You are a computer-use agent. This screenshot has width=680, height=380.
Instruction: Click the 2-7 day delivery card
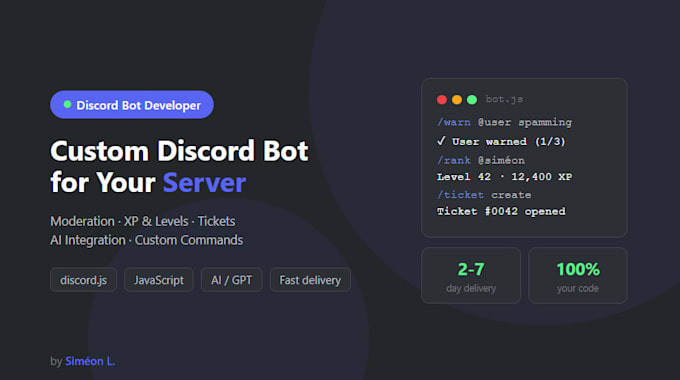click(x=471, y=275)
